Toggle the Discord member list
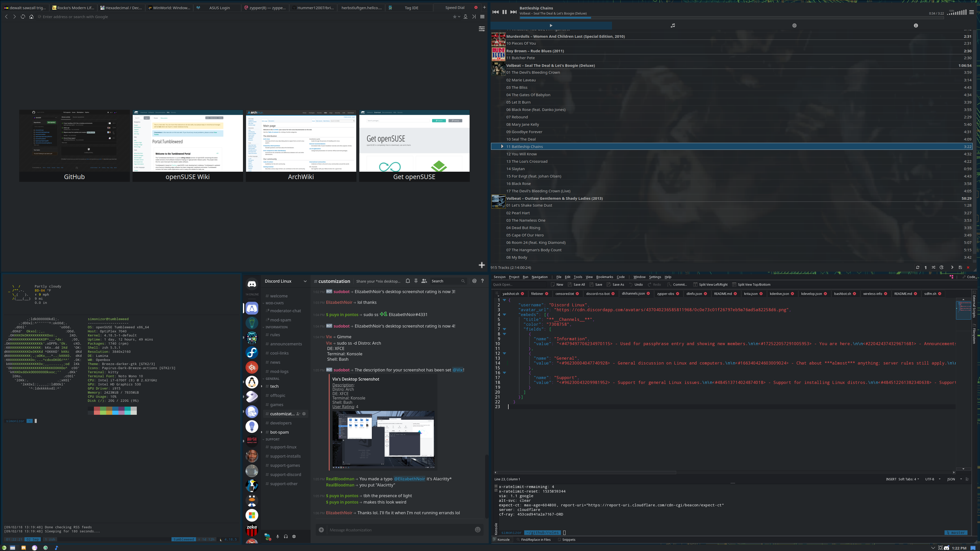 (x=424, y=281)
